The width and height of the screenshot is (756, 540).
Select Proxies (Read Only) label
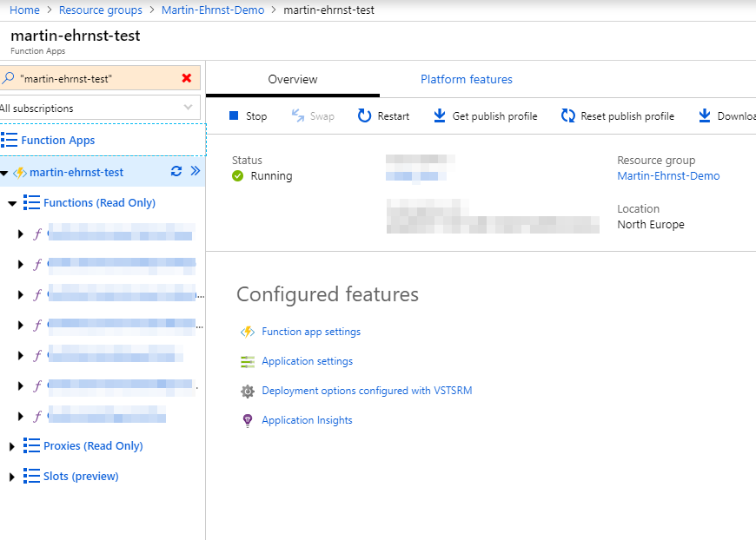93,446
